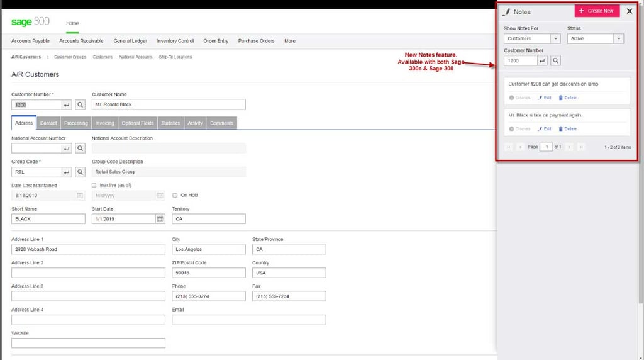
Task: Click the vertical scrollbar at right edge
Action: (641, 156)
